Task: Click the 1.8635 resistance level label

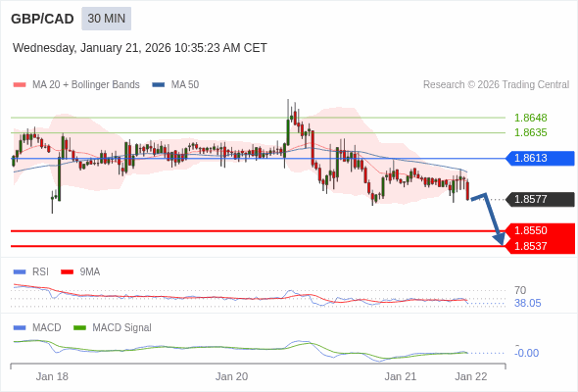Action: pos(530,132)
